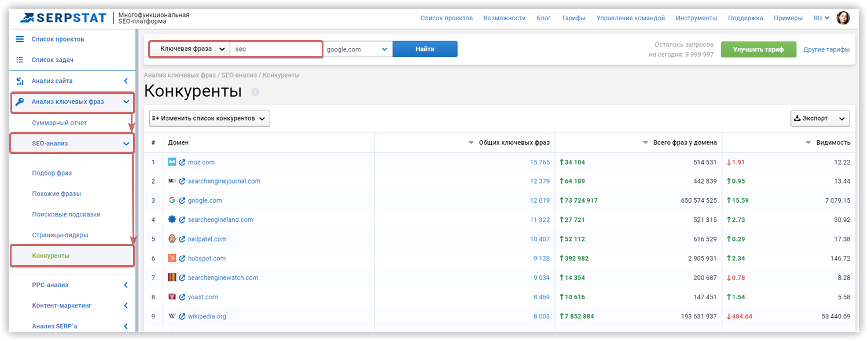Click the yoast.com favicon
868x341 pixels.
pyautogui.click(x=172, y=296)
